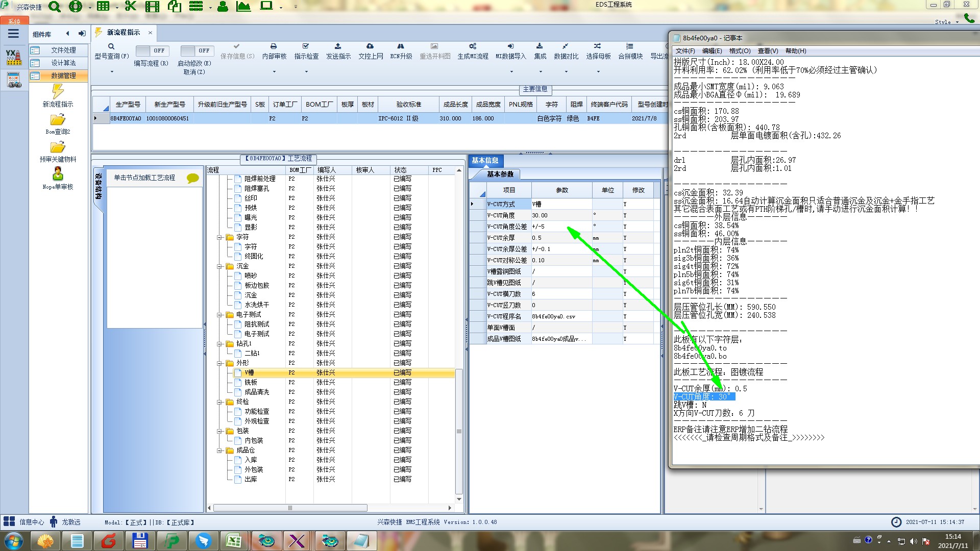
Task: Open 帮助(H) menu in Notepad
Action: tap(796, 51)
